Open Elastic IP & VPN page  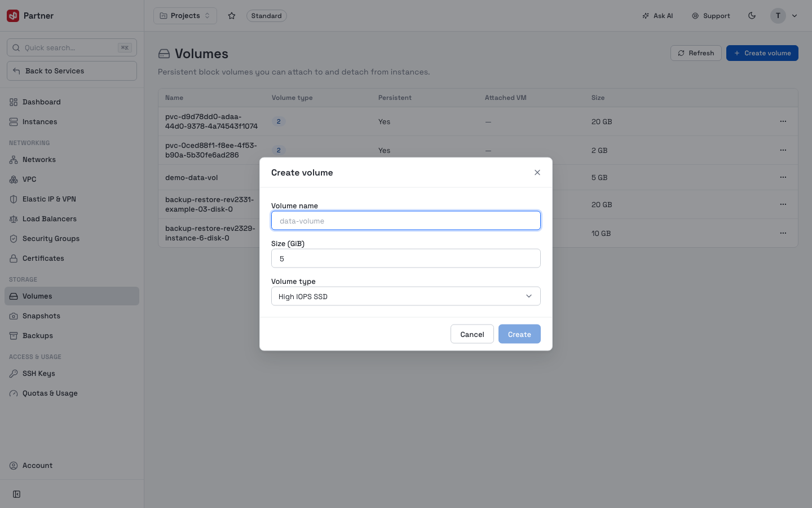click(72, 199)
